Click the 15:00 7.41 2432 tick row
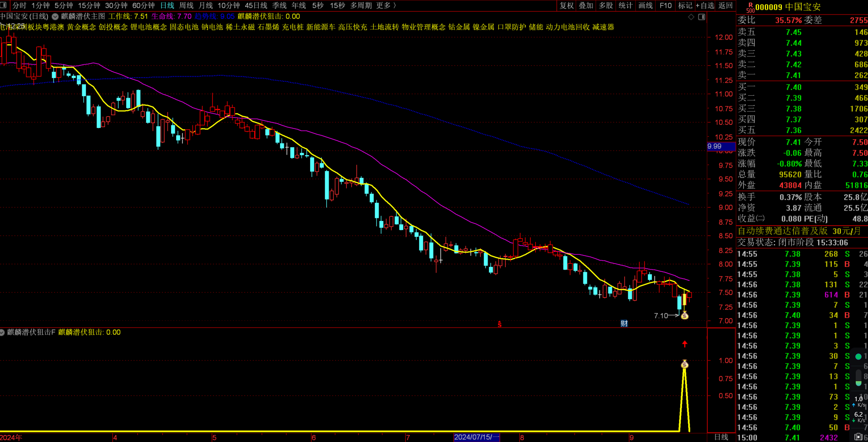 [x=802, y=437]
